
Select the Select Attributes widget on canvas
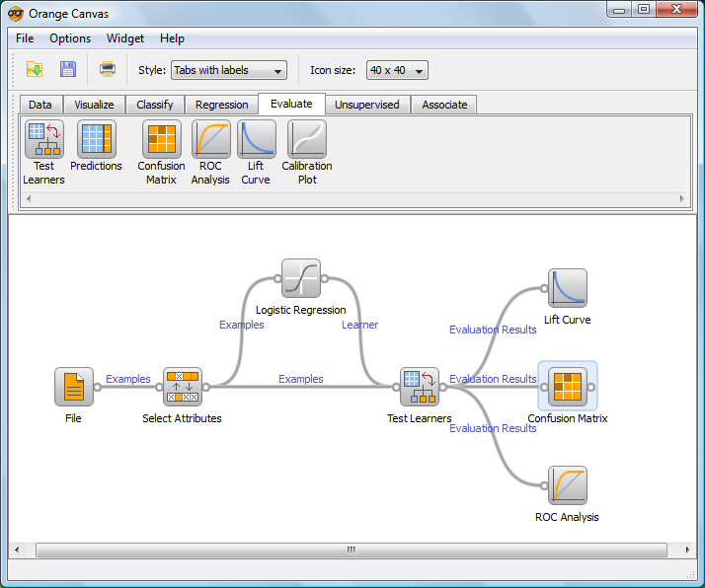tap(182, 387)
